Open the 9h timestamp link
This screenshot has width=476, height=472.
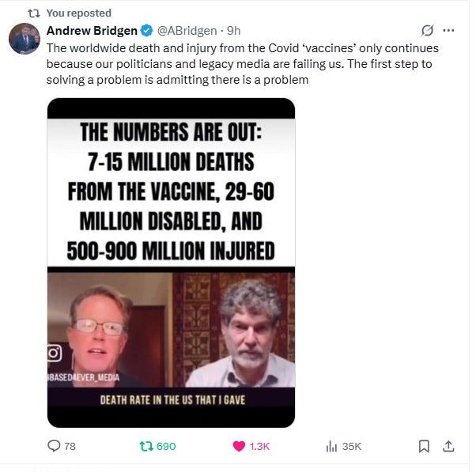tap(234, 31)
